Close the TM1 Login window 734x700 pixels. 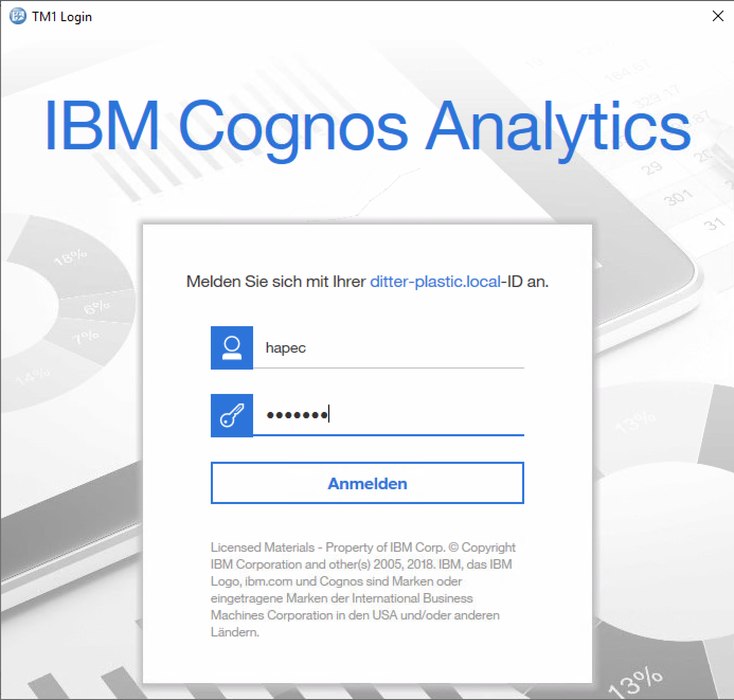tap(718, 16)
